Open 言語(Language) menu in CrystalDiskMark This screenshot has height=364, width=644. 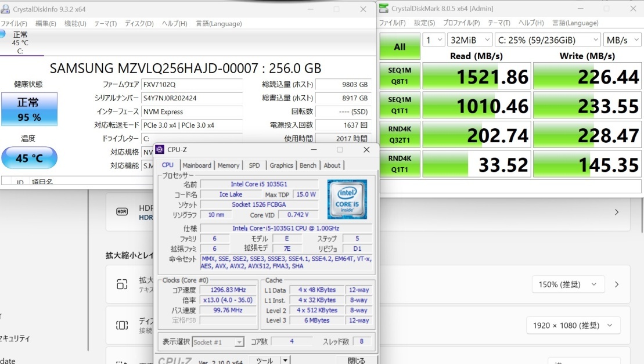coord(575,23)
